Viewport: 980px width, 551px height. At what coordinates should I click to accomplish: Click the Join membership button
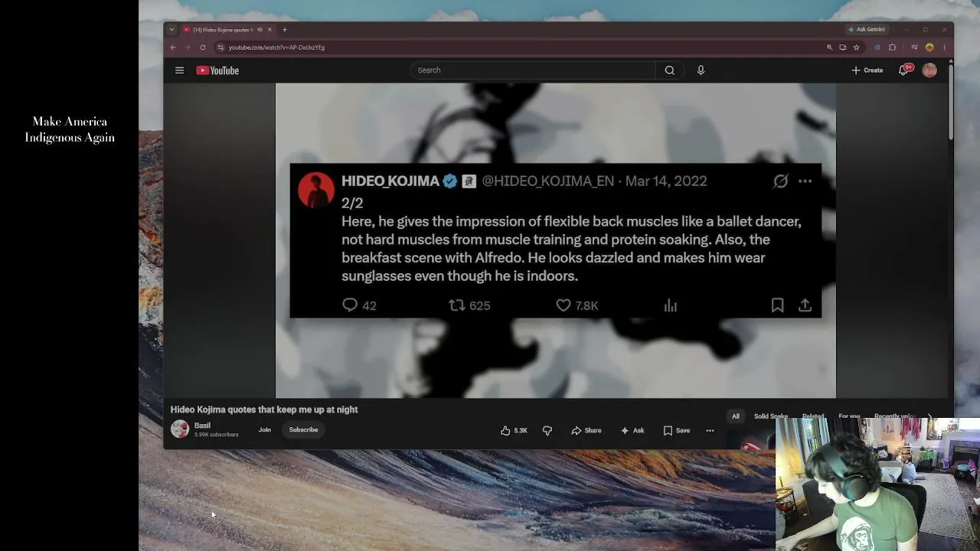tap(265, 429)
